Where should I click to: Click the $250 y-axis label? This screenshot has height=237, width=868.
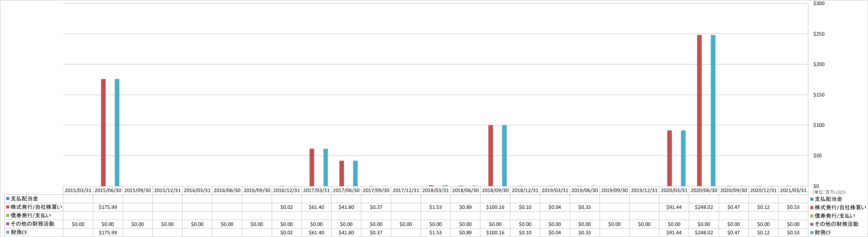click(x=819, y=34)
